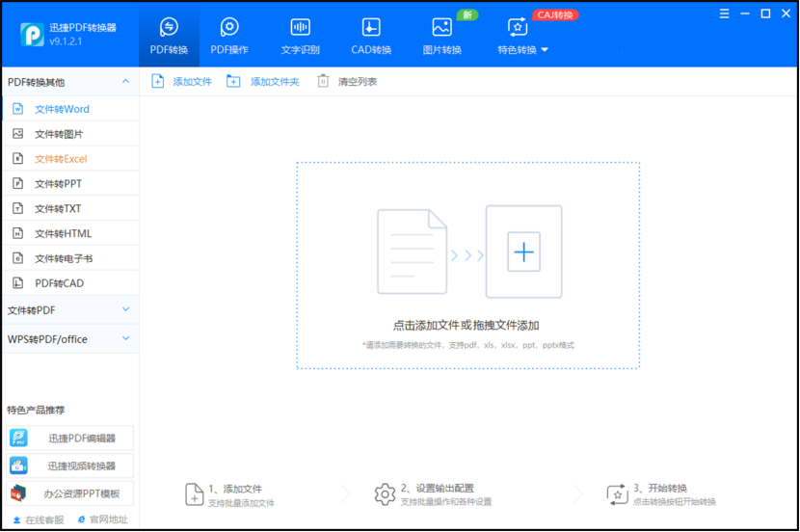Click the step 3 开始转换 icon
Screen dimensions: 800x532
(x=617, y=494)
